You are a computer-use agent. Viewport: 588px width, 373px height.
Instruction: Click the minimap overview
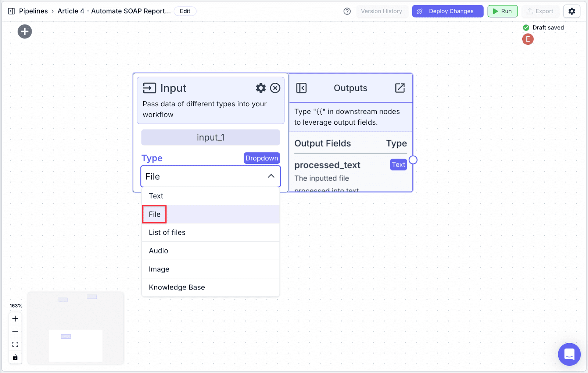(76, 328)
